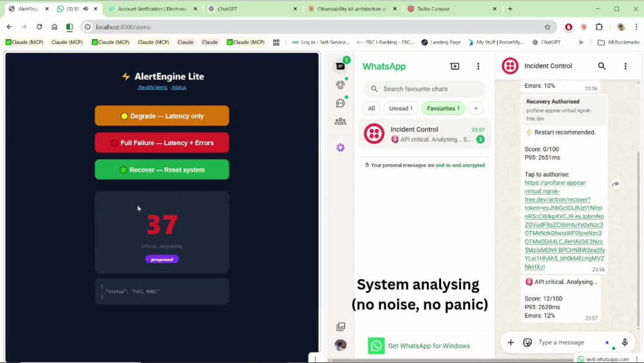Image resolution: width=644 pixels, height=363 pixels.
Task: Open the emoji picker
Action: [x=528, y=342]
